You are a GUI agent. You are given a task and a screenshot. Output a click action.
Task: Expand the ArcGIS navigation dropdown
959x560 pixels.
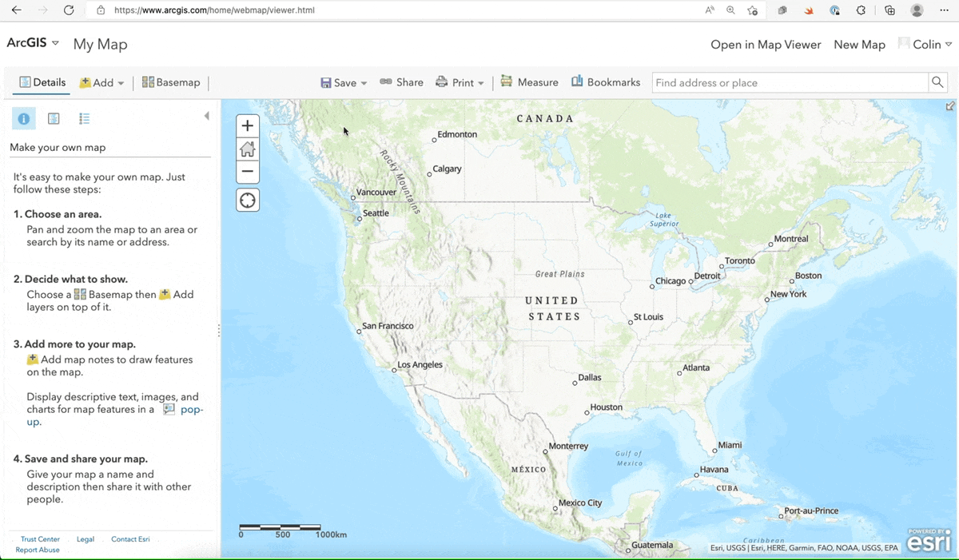click(33, 43)
